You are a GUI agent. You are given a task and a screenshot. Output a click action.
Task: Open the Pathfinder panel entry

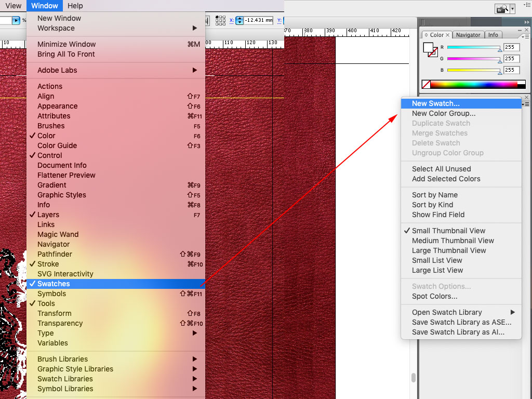(116, 254)
